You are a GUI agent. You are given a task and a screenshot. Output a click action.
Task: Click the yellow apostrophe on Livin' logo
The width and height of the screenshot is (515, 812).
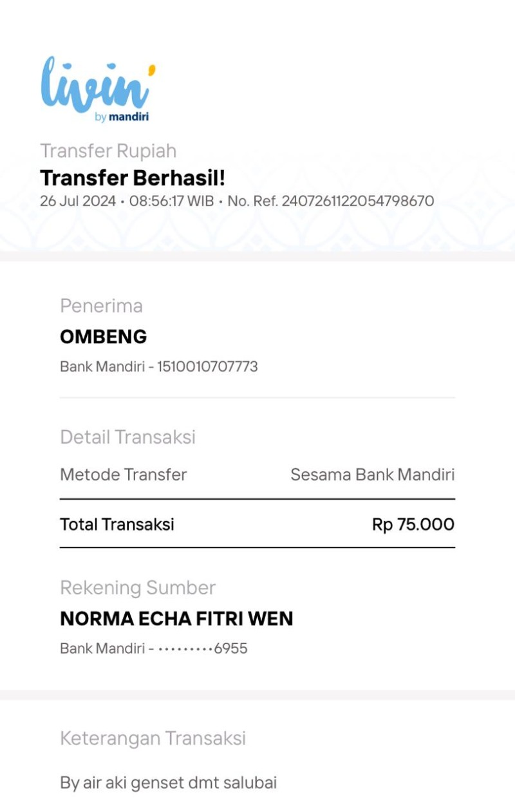[151, 70]
